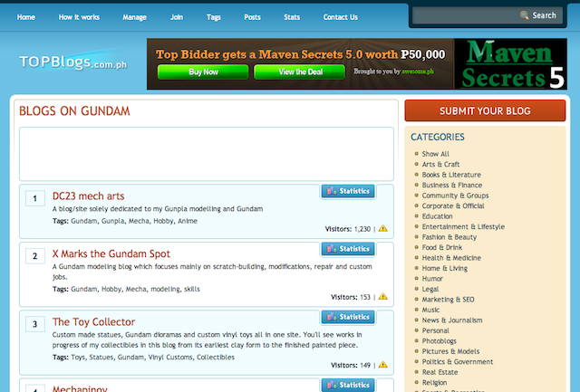Screen dimensions: 580x392
Task: Select the Politics & Government category
Action: pos(458,362)
